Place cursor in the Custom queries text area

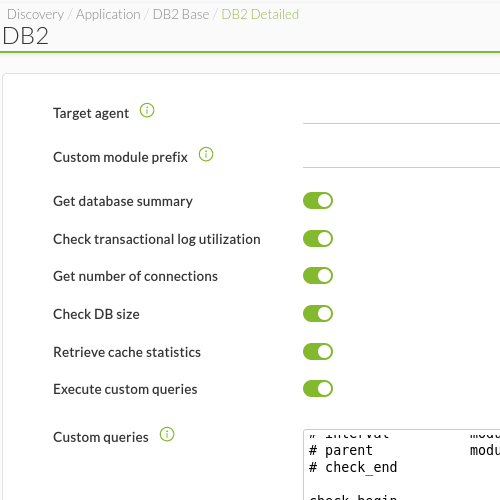(402, 465)
